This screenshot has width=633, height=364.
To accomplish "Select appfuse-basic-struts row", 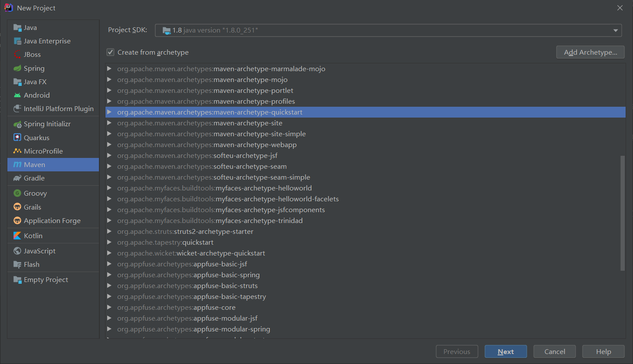I will pos(365,285).
